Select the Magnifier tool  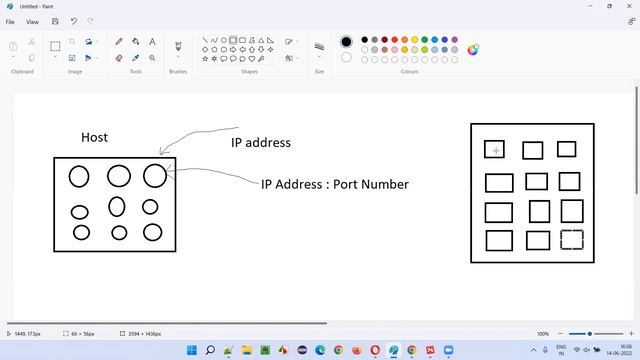coord(152,58)
